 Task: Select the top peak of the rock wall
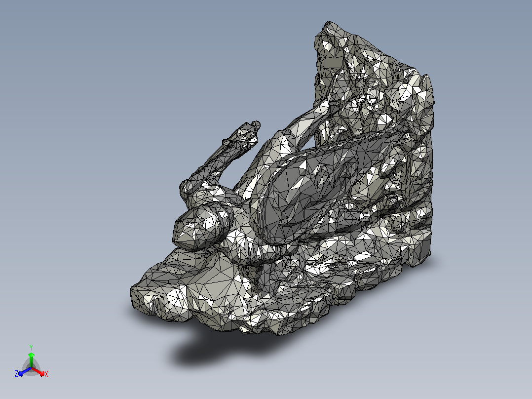(328, 24)
